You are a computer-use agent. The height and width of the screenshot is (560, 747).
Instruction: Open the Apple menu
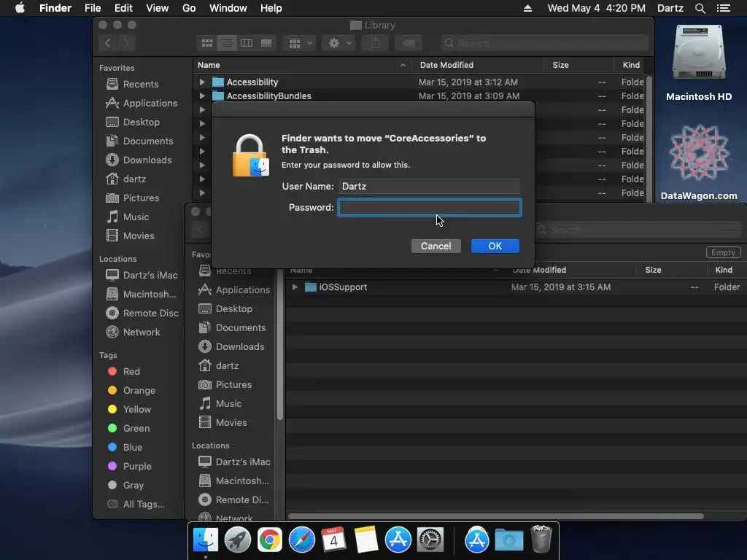pyautogui.click(x=20, y=8)
